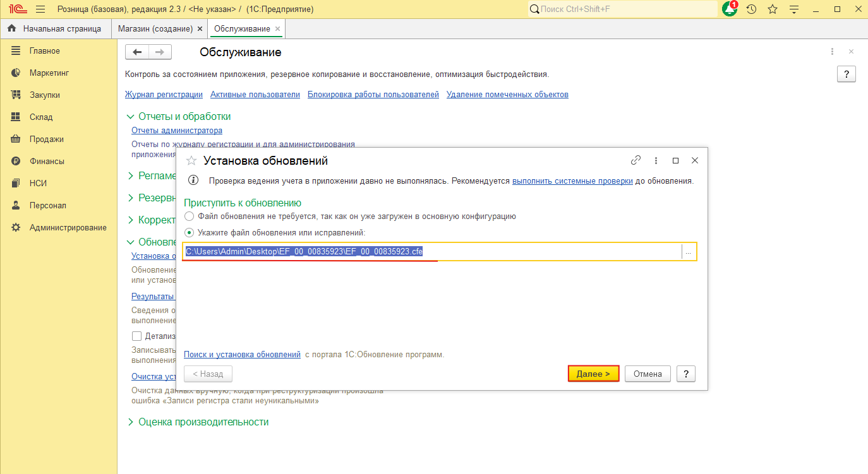
Task: Click выполнить системные проверки link
Action: tap(572, 181)
